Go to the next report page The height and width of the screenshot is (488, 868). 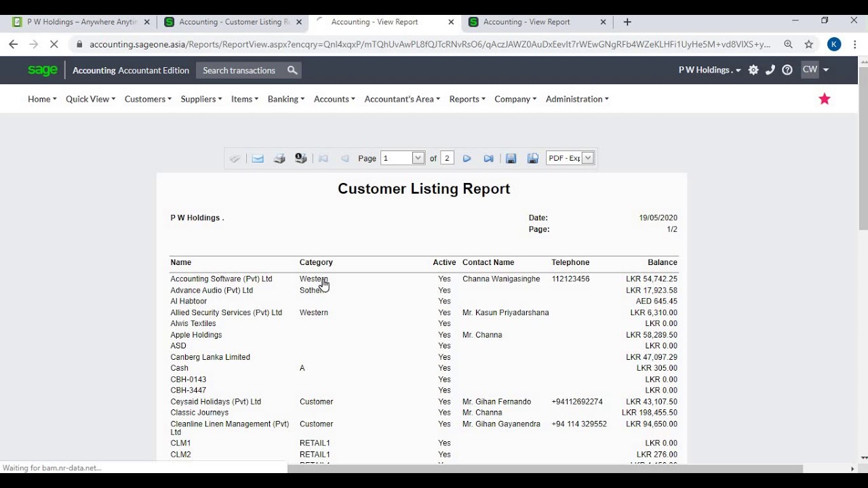coord(467,159)
